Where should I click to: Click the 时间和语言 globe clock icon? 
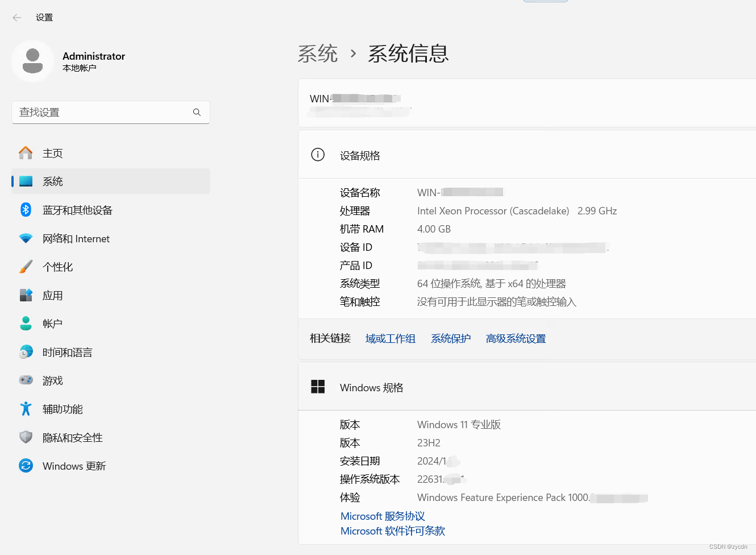pyautogui.click(x=26, y=352)
